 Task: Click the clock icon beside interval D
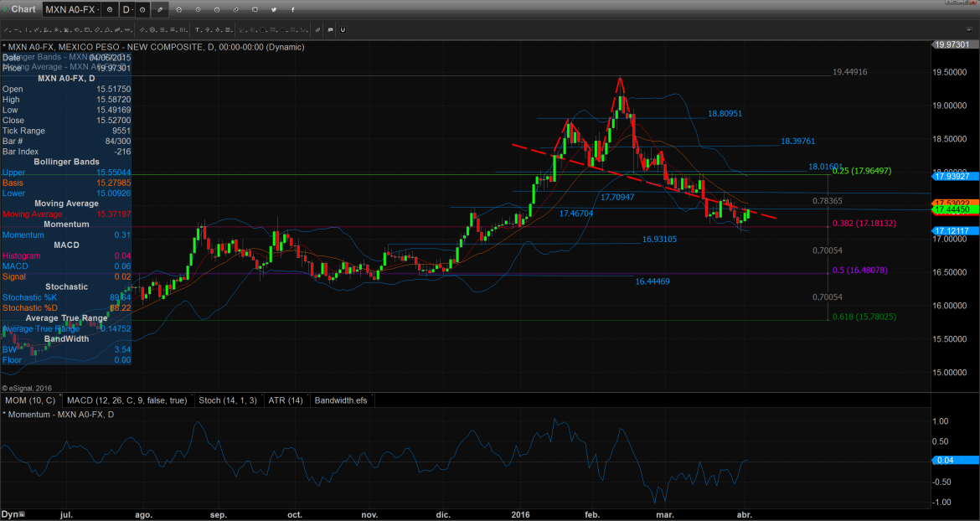142,9
